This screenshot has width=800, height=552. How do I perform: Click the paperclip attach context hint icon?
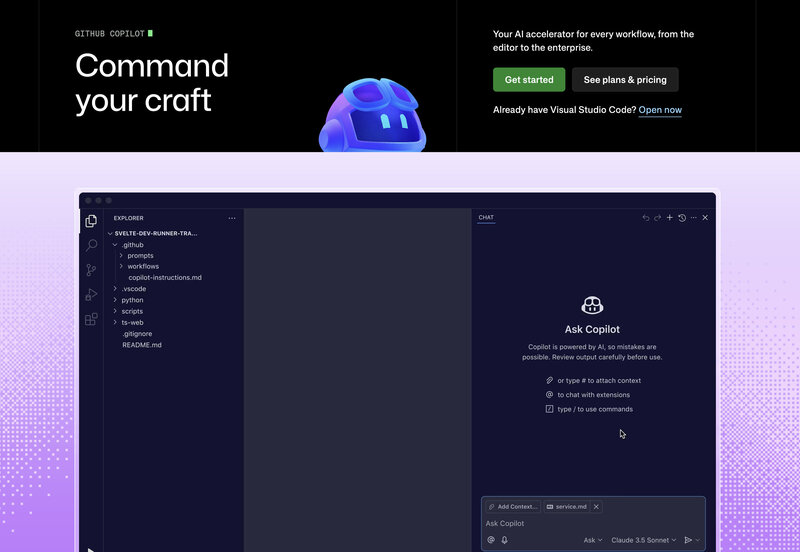549,381
